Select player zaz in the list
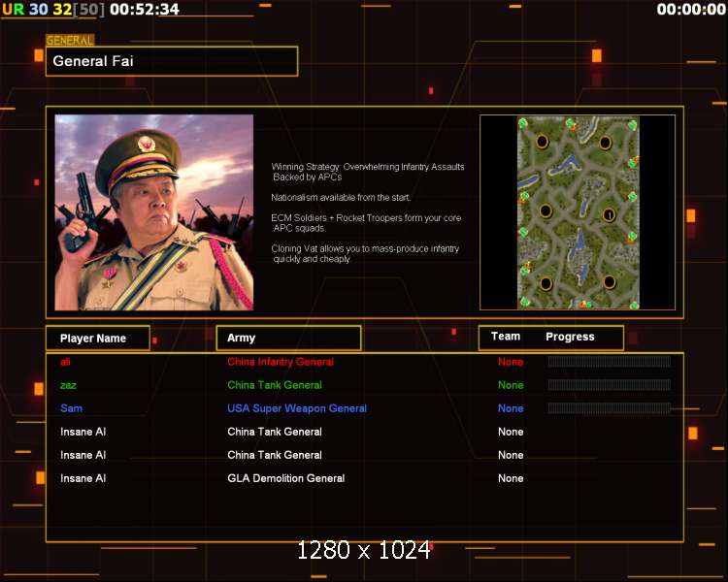This screenshot has height=582, width=728. point(68,385)
